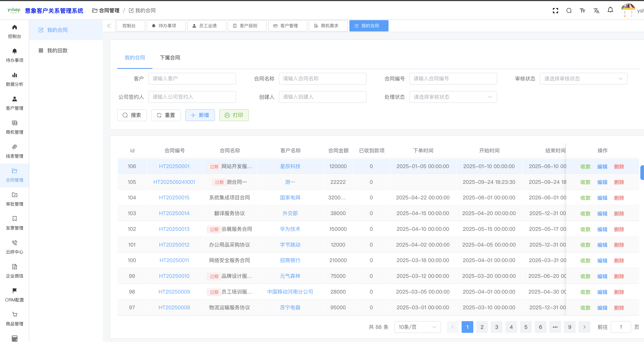This screenshot has width=644, height=342.
Task: Open the notification bell icon
Action: pyautogui.click(x=610, y=10)
